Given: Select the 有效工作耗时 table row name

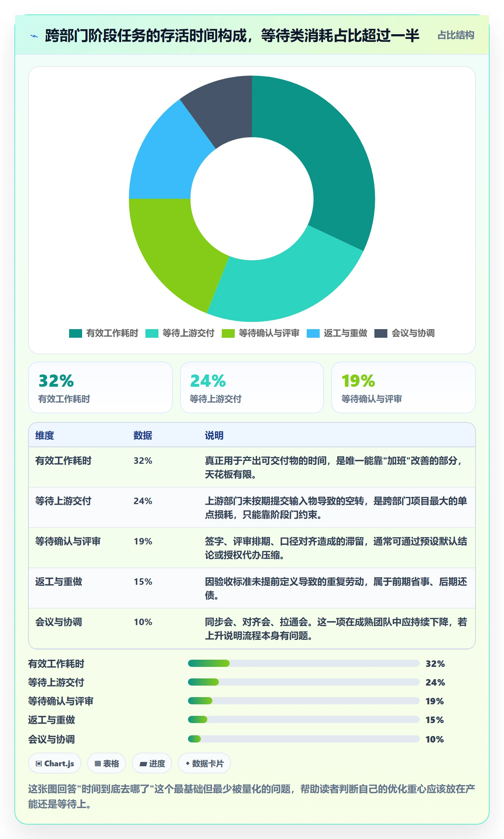Looking at the screenshot, I should pyautogui.click(x=63, y=461).
